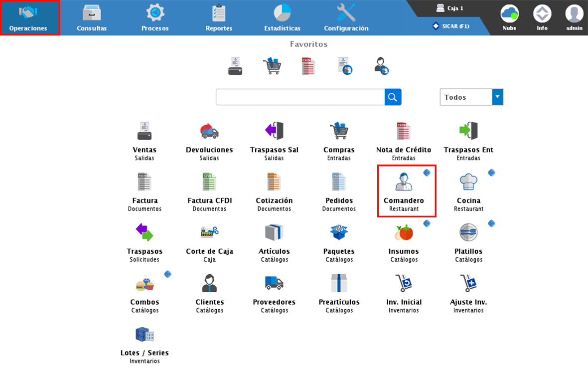This screenshot has width=588, height=375.
Task: Open Lotes / Series inventory icon
Action: tap(145, 334)
